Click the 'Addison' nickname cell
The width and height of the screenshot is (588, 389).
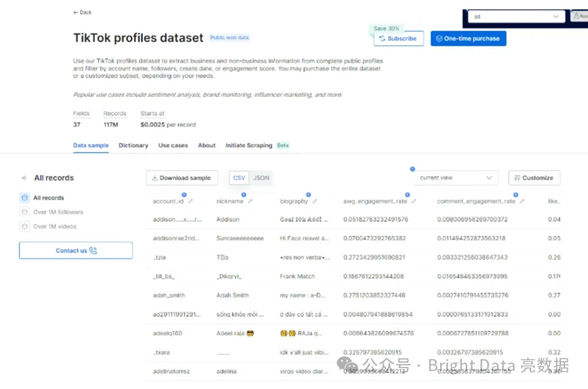228,219
